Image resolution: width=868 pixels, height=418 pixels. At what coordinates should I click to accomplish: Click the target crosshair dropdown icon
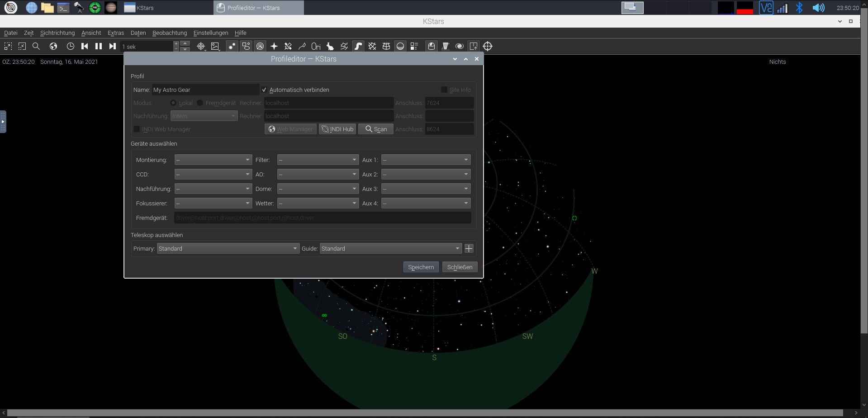tap(201, 46)
